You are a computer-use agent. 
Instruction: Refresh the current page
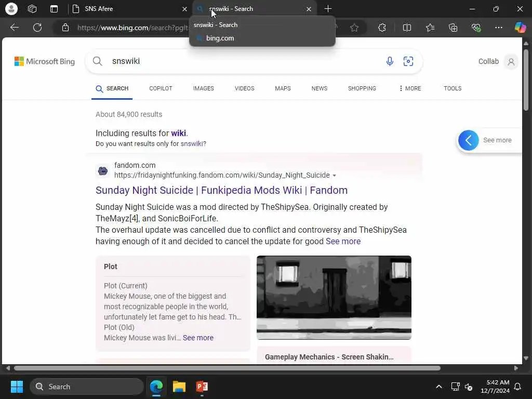click(37, 28)
